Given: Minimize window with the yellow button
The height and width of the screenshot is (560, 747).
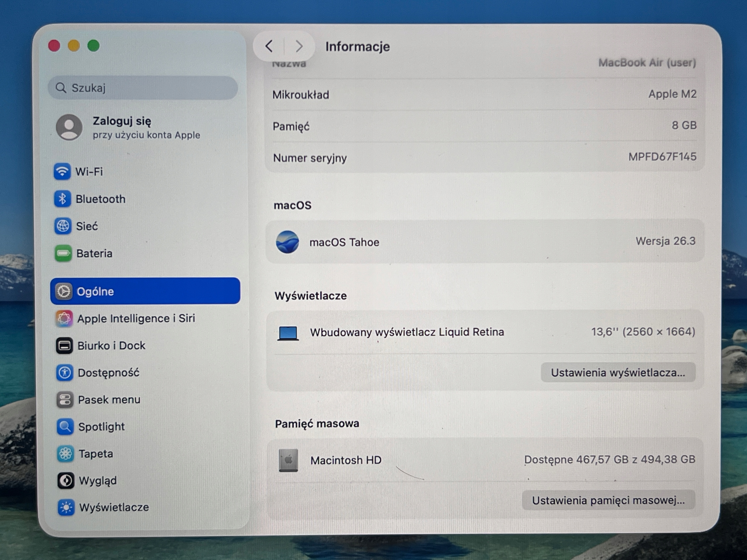Looking at the screenshot, I should (74, 46).
